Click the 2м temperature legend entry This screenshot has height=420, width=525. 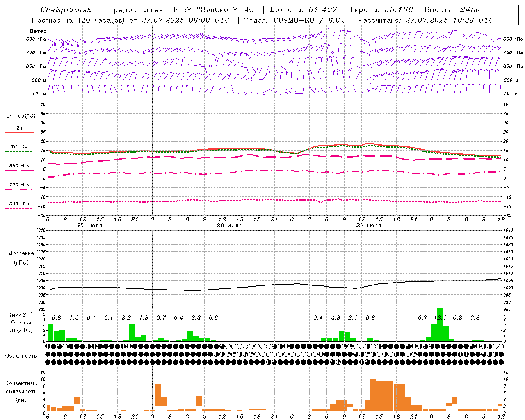[19, 128]
